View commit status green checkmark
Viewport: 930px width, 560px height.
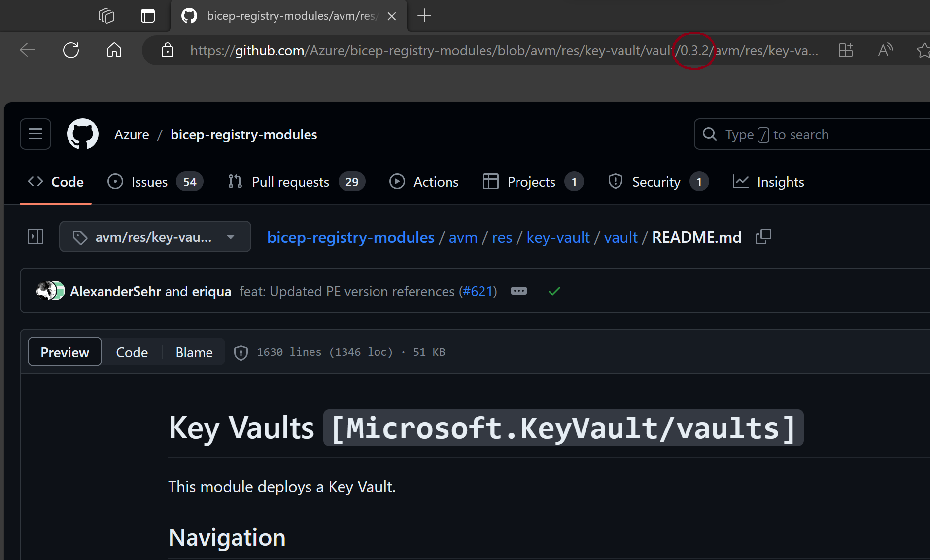pos(554,291)
